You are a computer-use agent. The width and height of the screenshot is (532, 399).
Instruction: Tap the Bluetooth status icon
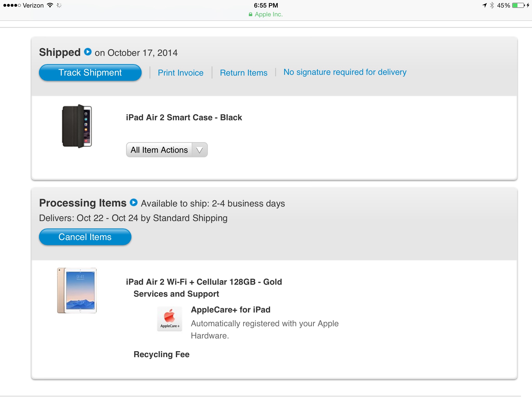492,5
